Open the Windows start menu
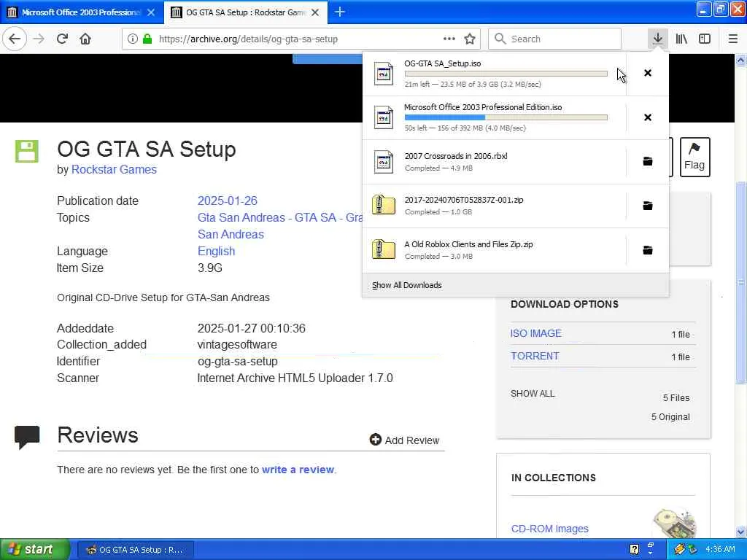Screen dimensions: 747x560 [34, 549]
